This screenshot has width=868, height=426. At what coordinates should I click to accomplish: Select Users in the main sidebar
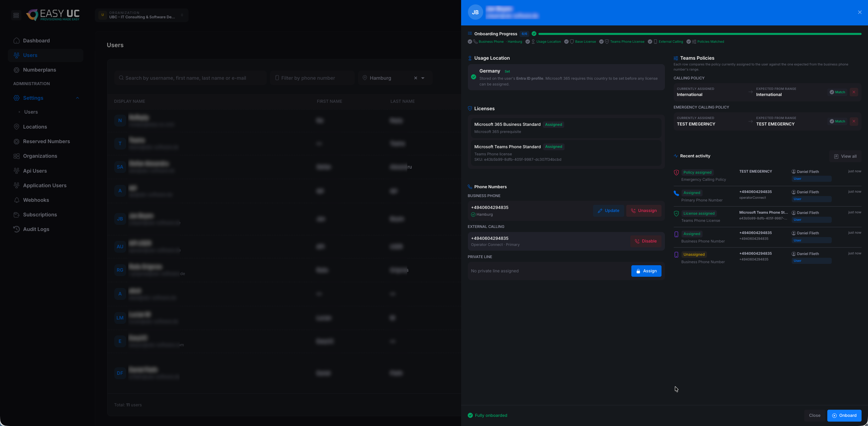click(x=45, y=55)
